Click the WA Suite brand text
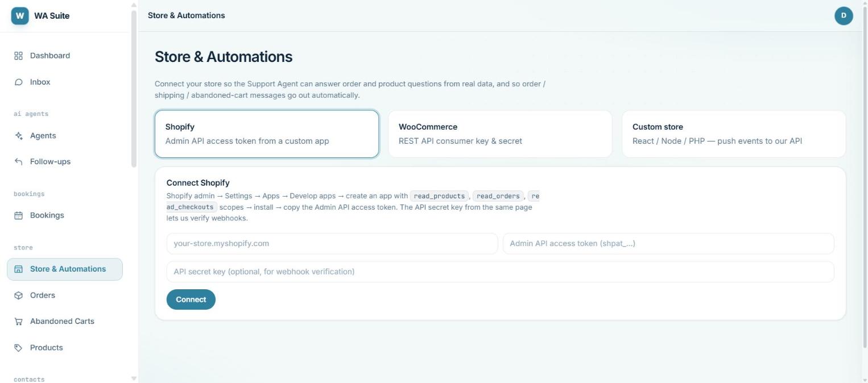The width and height of the screenshot is (868, 383). (x=52, y=16)
